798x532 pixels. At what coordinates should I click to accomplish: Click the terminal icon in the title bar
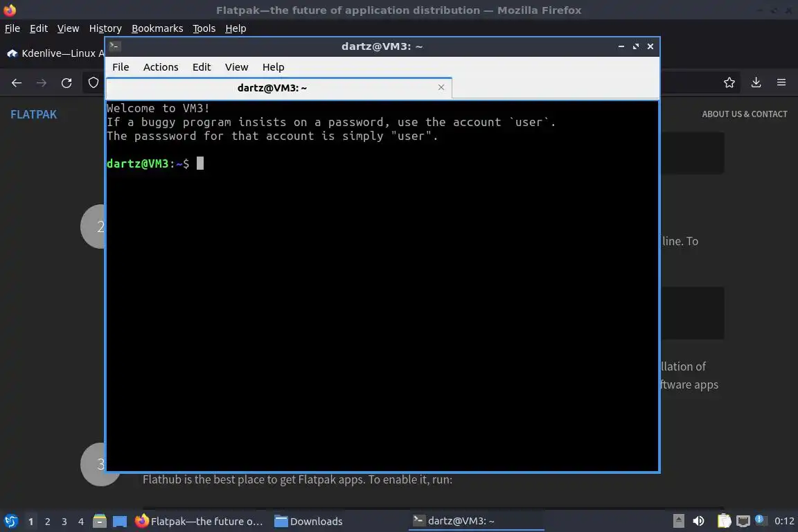click(115, 46)
